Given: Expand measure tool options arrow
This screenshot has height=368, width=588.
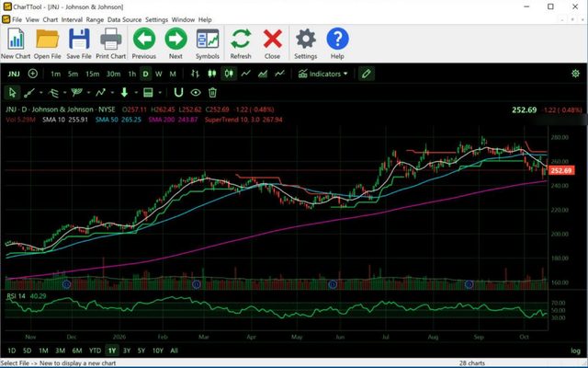Looking at the screenshot, I should (160, 93).
